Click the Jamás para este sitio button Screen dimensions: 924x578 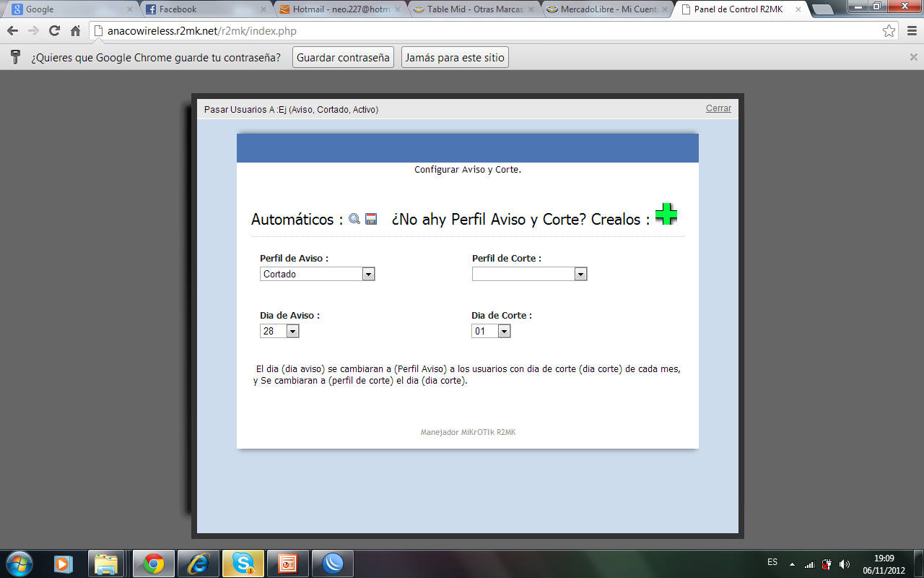click(x=455, y=57)
